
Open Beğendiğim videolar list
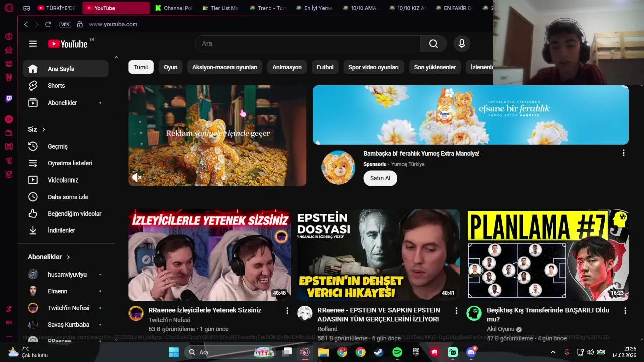tap(65, 214)
